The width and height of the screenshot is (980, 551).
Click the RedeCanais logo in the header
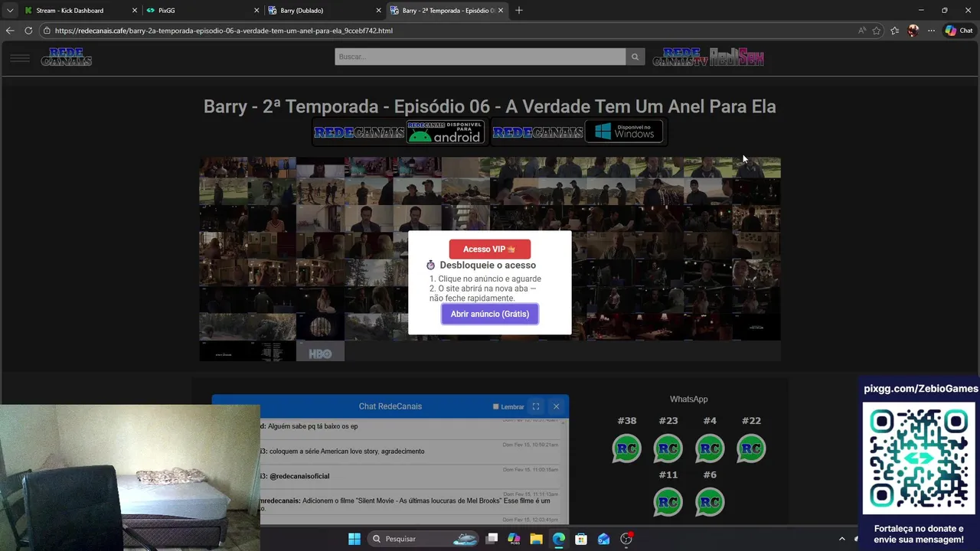67,57
